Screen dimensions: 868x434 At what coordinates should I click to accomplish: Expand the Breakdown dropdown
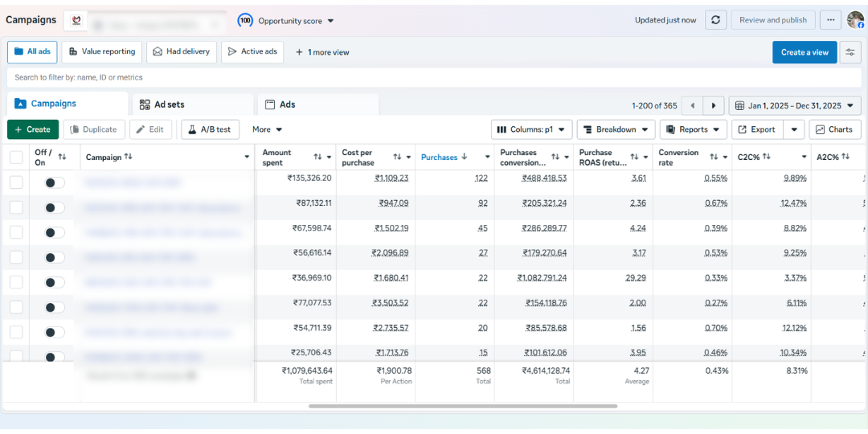point(616,129)
